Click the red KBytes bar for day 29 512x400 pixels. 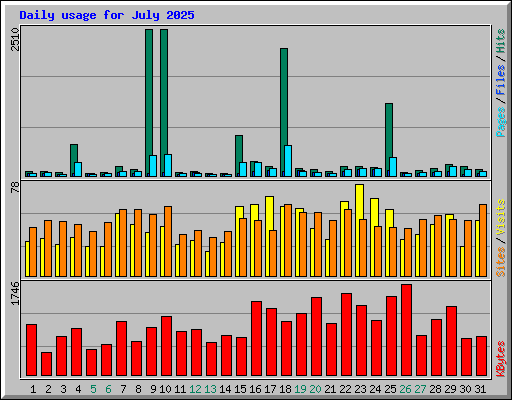pos(451,341)
